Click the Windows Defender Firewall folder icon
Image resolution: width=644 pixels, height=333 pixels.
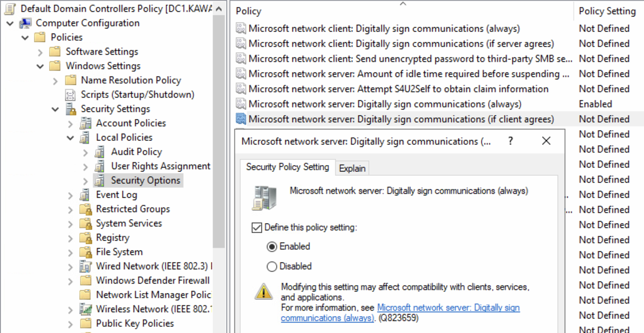point(85,281)
